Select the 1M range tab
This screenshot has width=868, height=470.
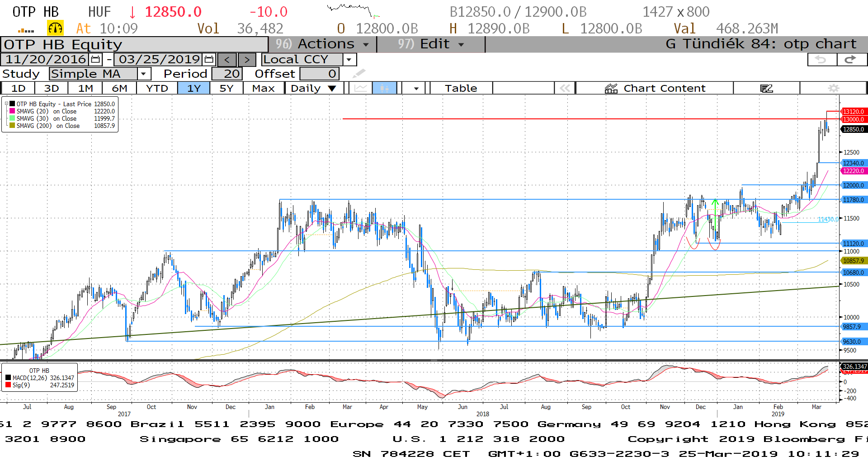85,88
